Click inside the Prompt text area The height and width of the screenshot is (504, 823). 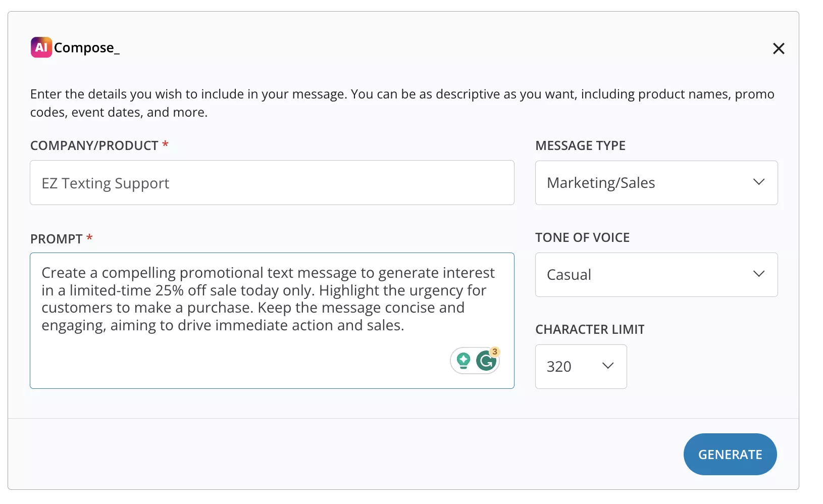click(x=272, y=321)
